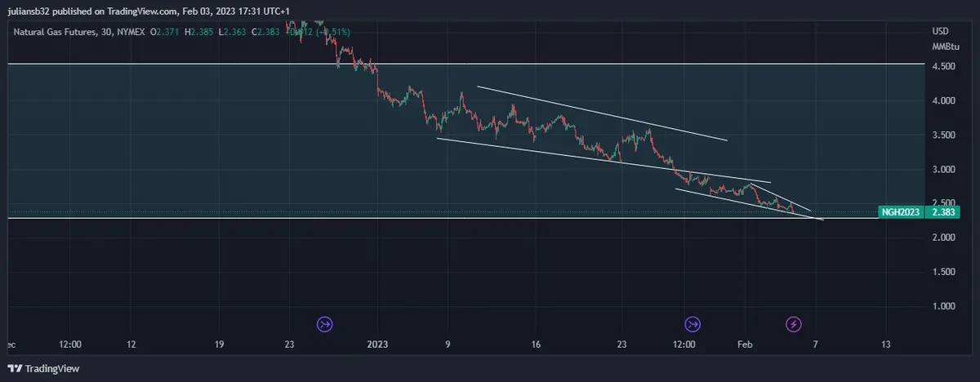Screen dimensions: 980x382
Task: Click the green closing value C2.383 in legend
Action: click(x=265, y=31)
